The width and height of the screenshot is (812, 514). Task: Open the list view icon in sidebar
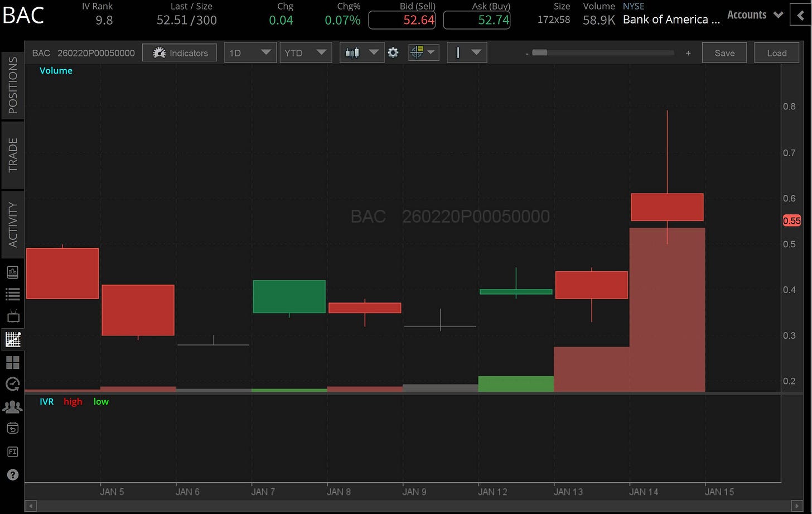[x=12, y=294]
